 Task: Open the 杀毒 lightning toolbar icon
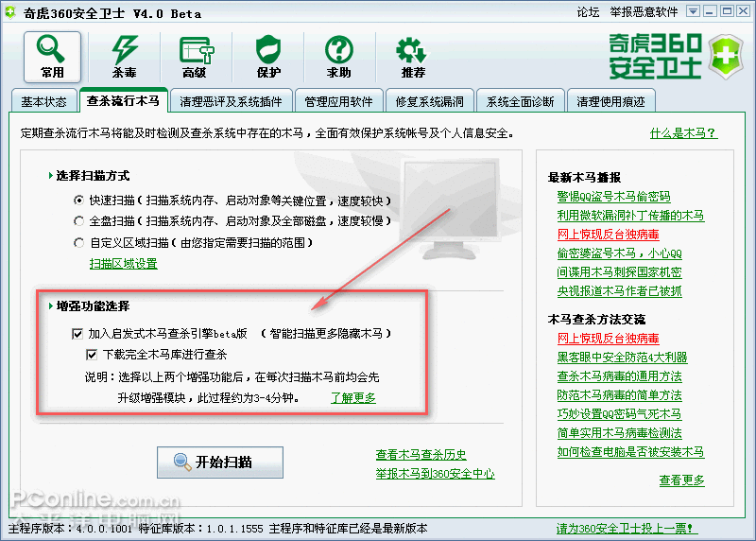coord(125,57)
